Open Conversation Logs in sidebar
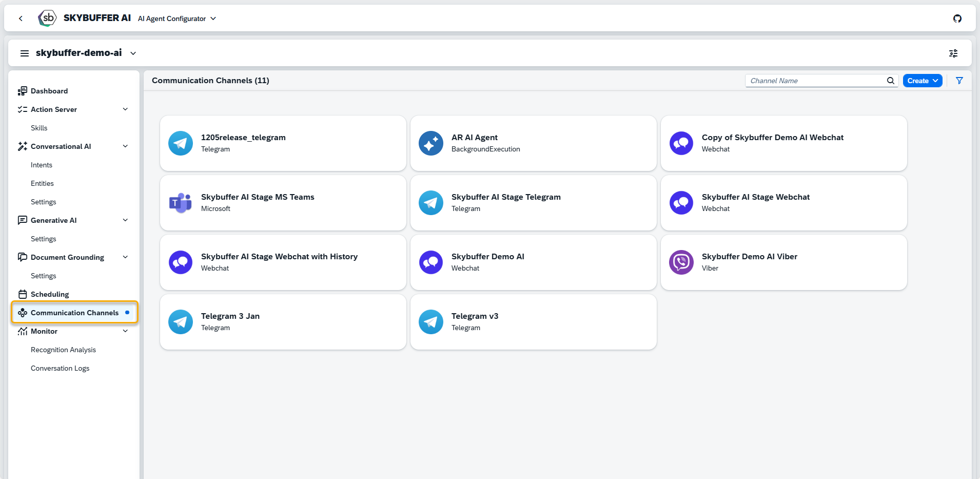The image size is (980, 479). [60, 368]
